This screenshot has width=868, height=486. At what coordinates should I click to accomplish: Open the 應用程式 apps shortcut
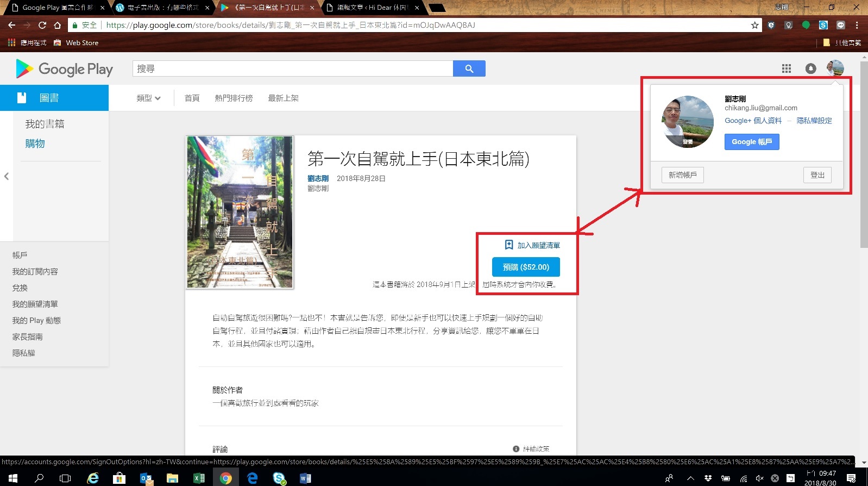point(27,42)
